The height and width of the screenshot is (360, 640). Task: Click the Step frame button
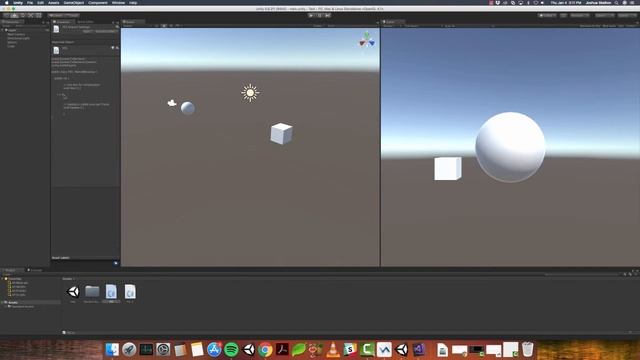(x=328, y=16)
